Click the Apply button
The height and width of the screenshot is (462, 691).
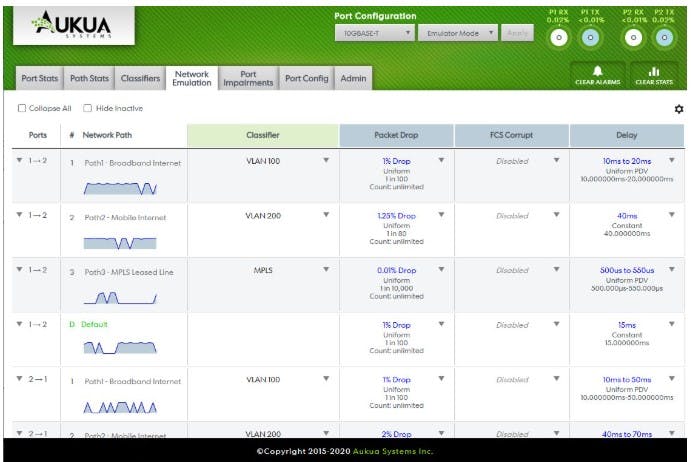pos(518,33)
